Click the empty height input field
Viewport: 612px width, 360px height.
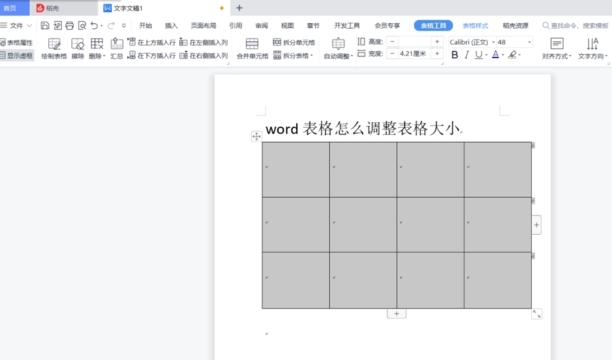pyautogui.click(x=415, y=41)
